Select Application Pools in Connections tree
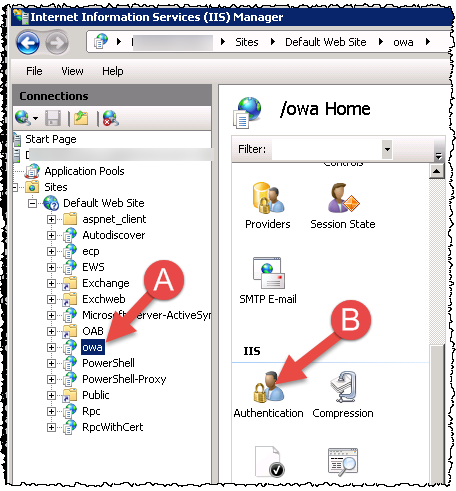456x491 pixels. pos(84,171)
